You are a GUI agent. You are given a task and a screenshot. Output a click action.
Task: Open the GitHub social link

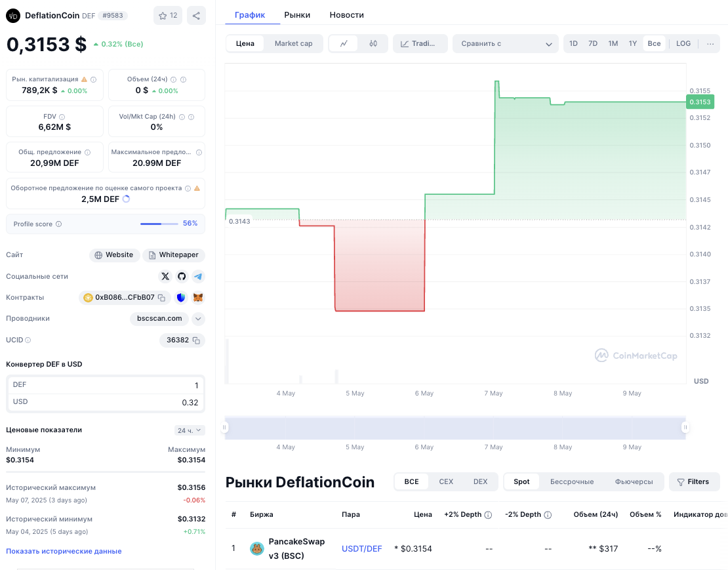(x=182, y=277)
